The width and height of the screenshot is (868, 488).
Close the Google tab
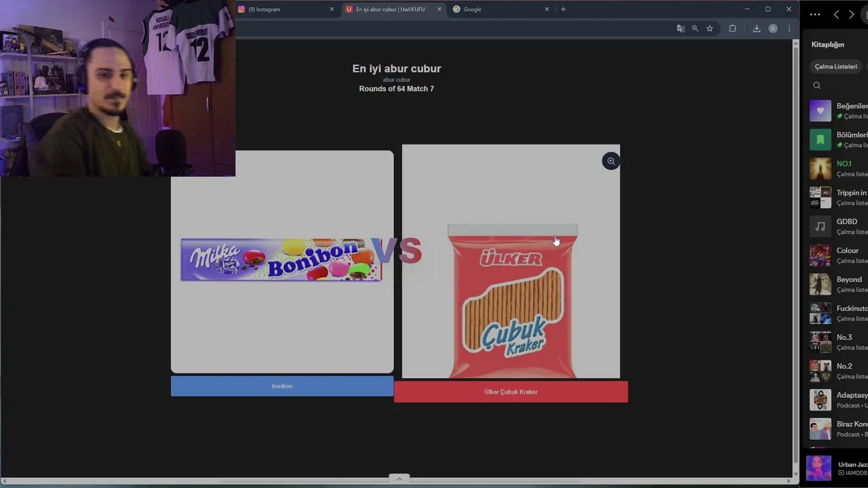tap(547, 9)
